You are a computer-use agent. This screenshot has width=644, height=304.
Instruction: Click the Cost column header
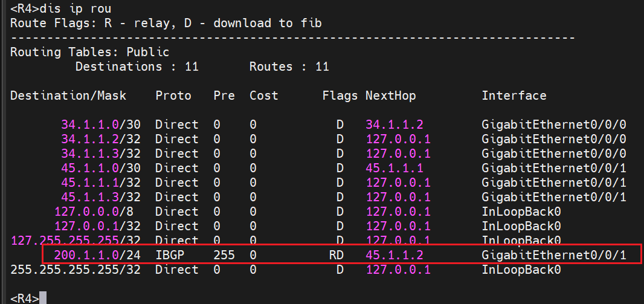[x=263, y=95]
